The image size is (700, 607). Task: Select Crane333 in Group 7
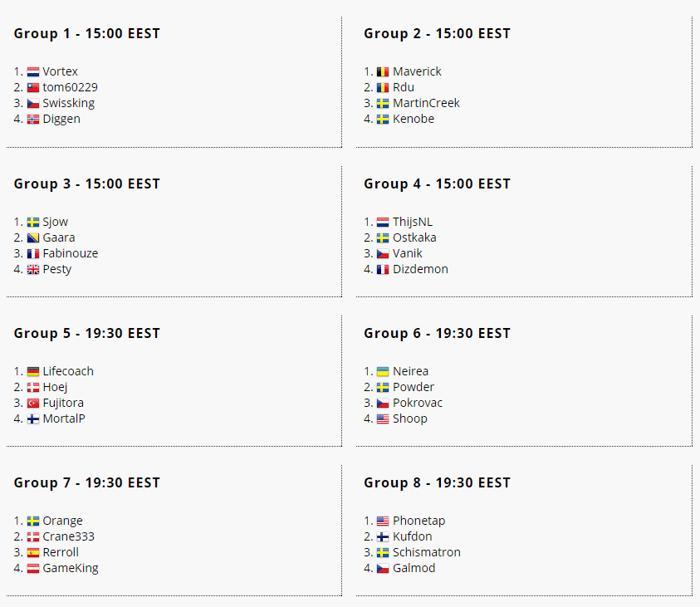(69, 536)
